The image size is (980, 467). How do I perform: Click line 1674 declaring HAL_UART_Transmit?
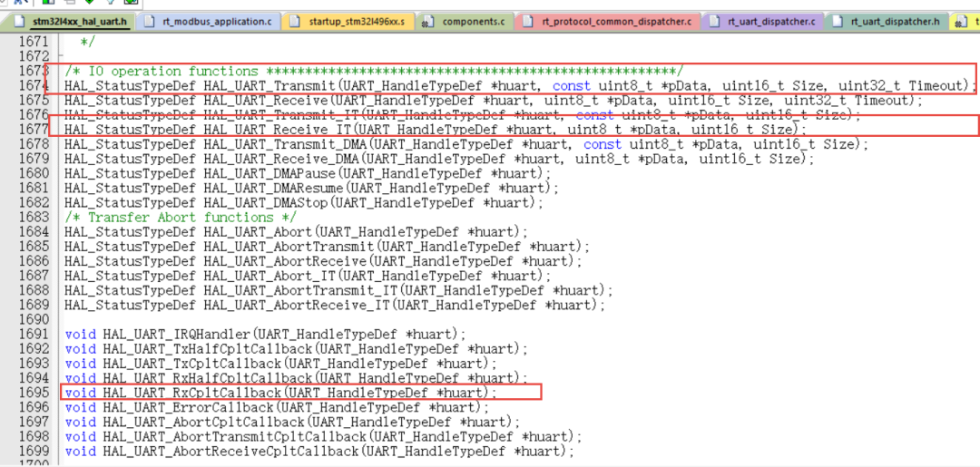(x=520, y=85)
